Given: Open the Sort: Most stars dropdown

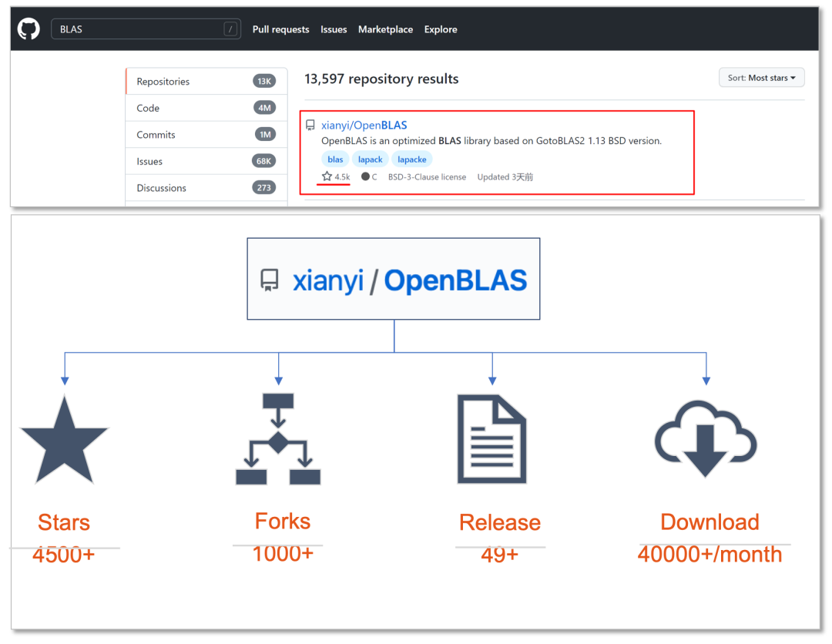Looking at the screenshot, I should pyautogui.click(x=761, y=78).
